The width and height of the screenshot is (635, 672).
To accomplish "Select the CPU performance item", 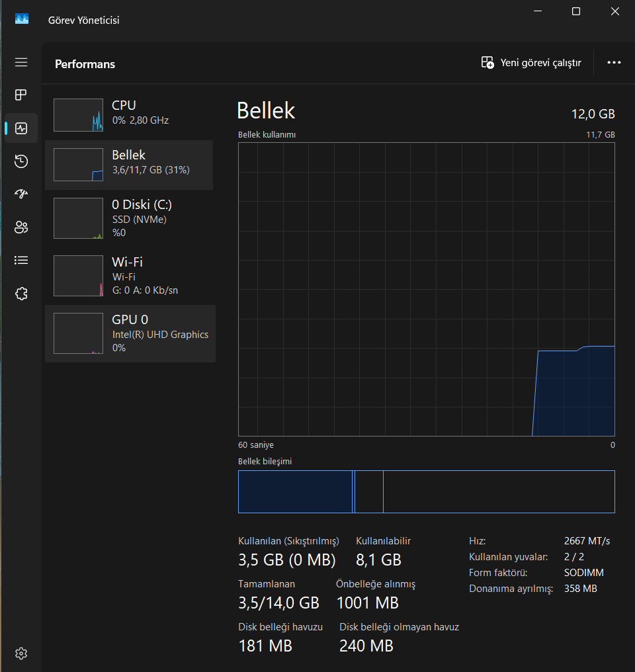I will click(x=129, y=115).
